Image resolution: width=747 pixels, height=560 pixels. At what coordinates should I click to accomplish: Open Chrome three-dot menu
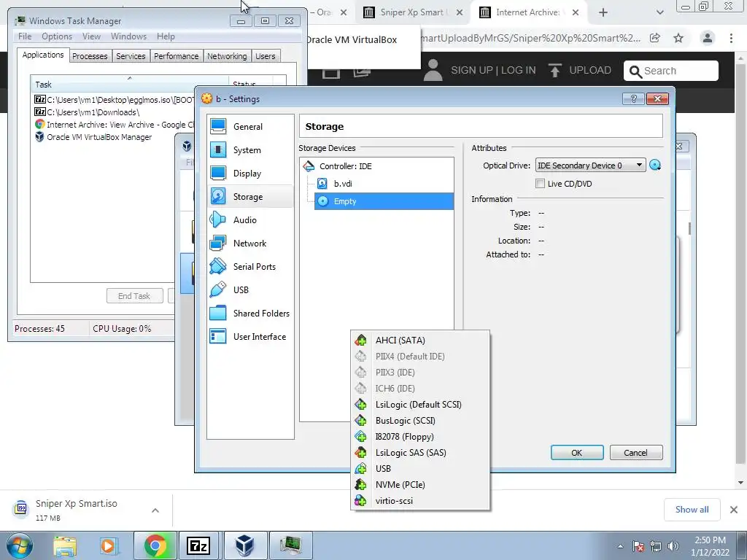tap(731, 38)
